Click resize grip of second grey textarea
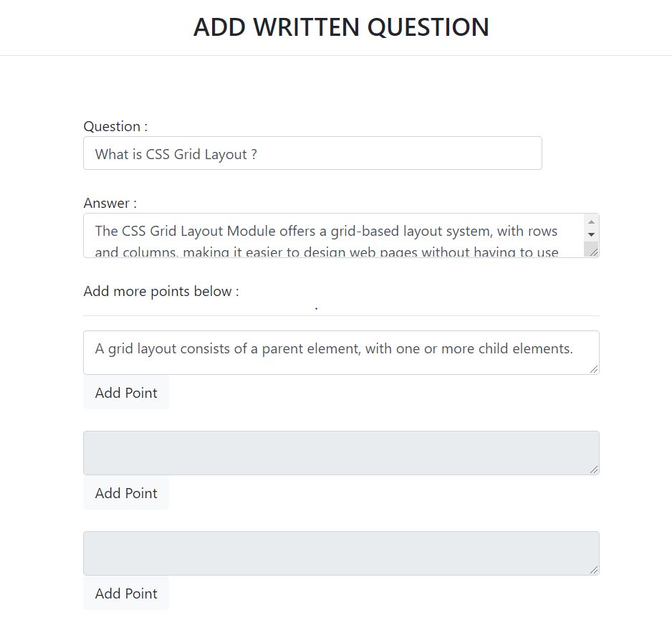 [x=594, y=469]
